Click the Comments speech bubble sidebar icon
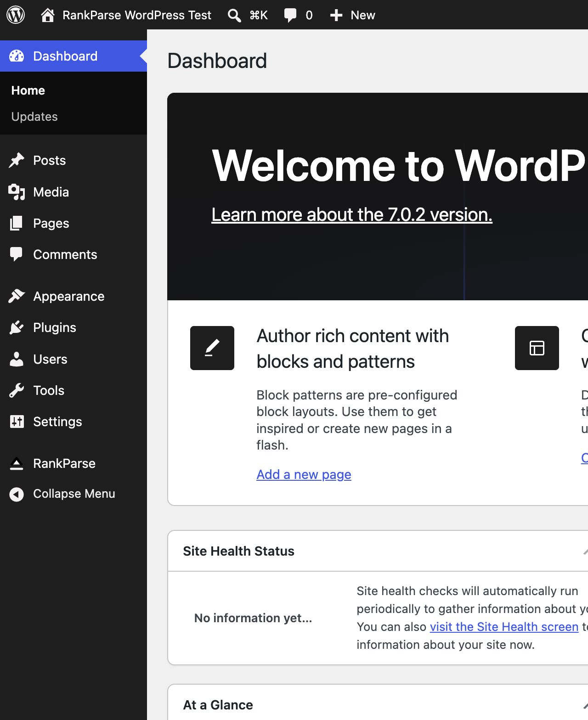Screen dimensions: 588x720 point(17,254)
